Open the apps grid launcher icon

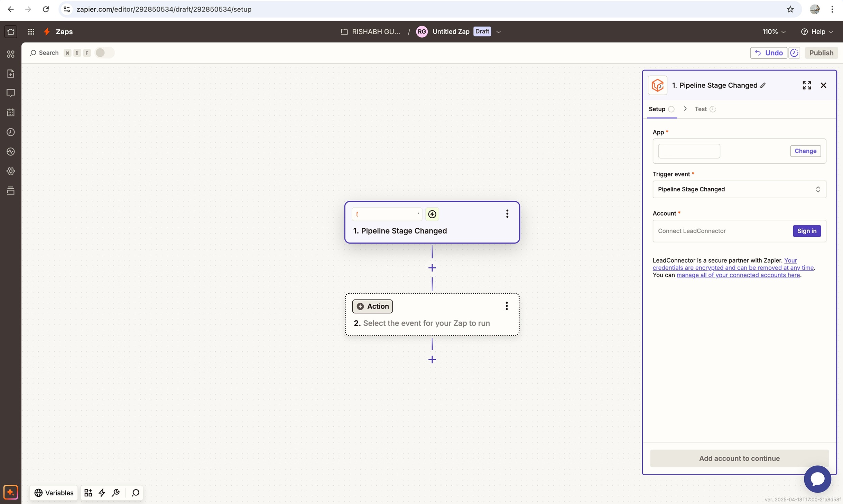[x=31, y=32]
